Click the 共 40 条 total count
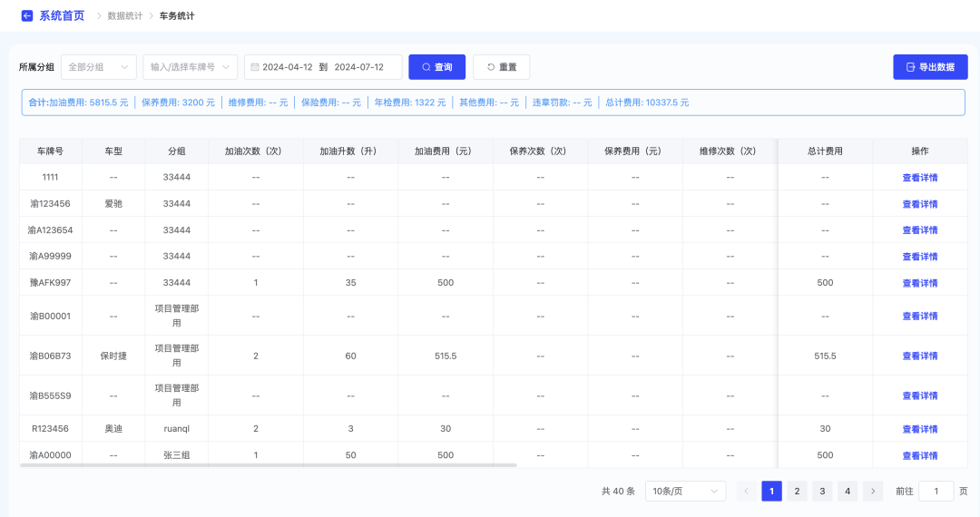 618,492
